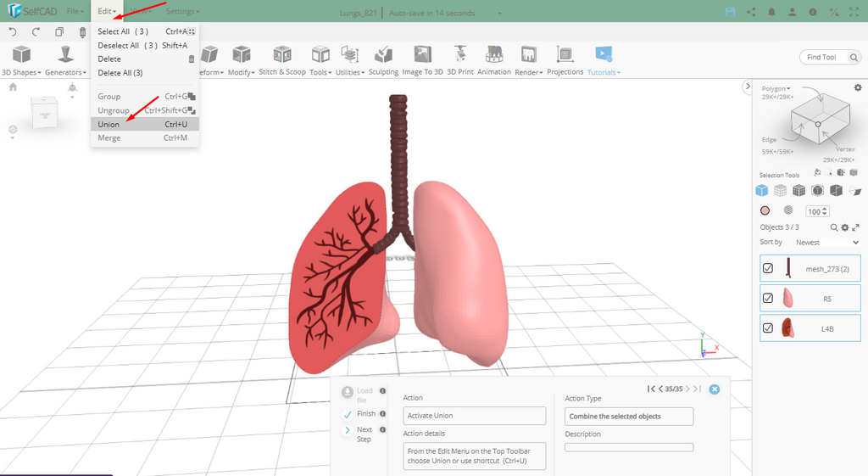
Task: Click the Find Tool search field
Action: [x=824, y=57]
